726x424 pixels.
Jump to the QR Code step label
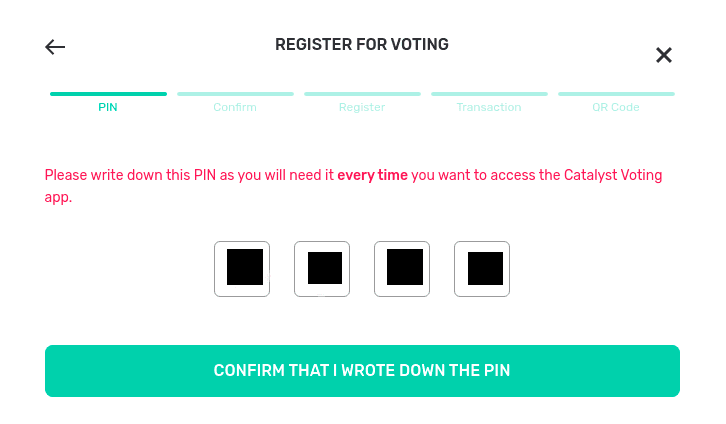click(616, 107)
